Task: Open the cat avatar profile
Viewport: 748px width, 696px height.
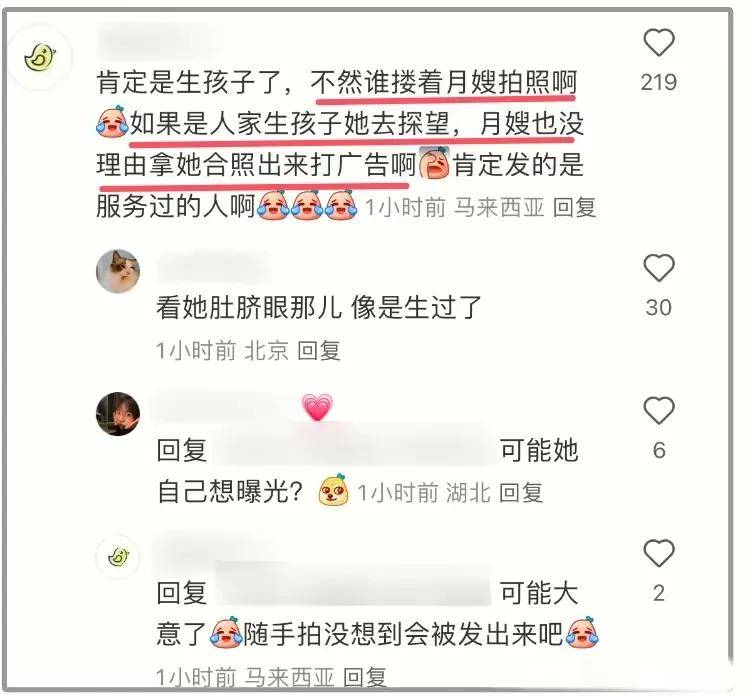Action: tap(118, 271)
